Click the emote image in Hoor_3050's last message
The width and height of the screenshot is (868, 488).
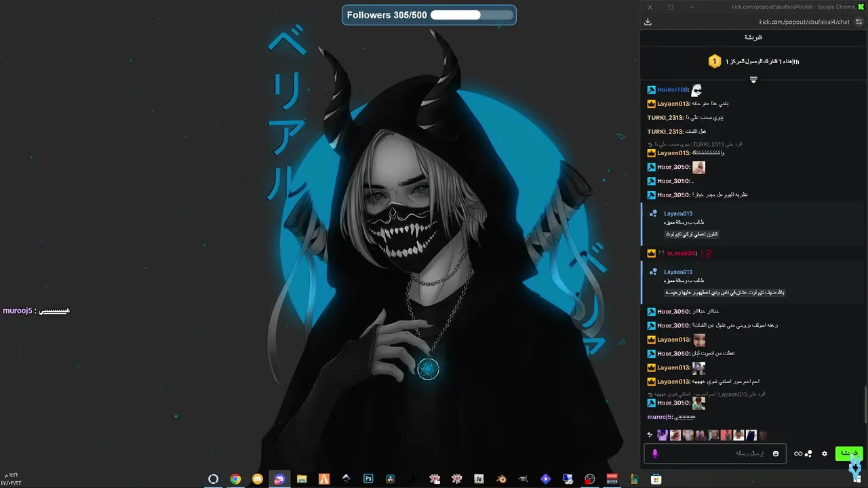[x=698, y=403]
